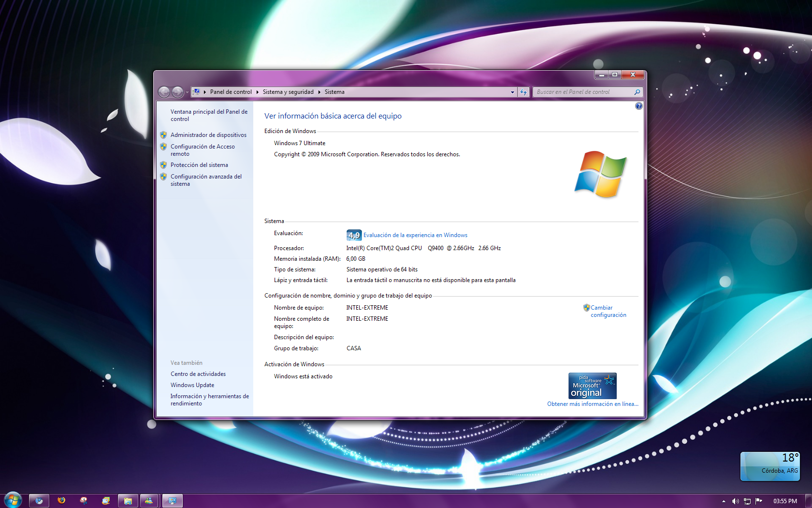
Task: Open Centro de actividades link
Action: pyautogui.click(x=198, y=374)
